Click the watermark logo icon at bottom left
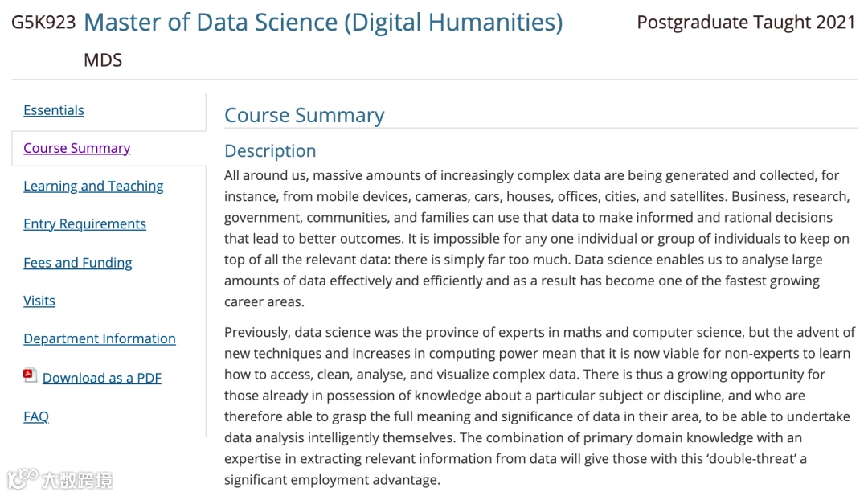The width and height of the screenshot is (868, 496). click(23, 479)
